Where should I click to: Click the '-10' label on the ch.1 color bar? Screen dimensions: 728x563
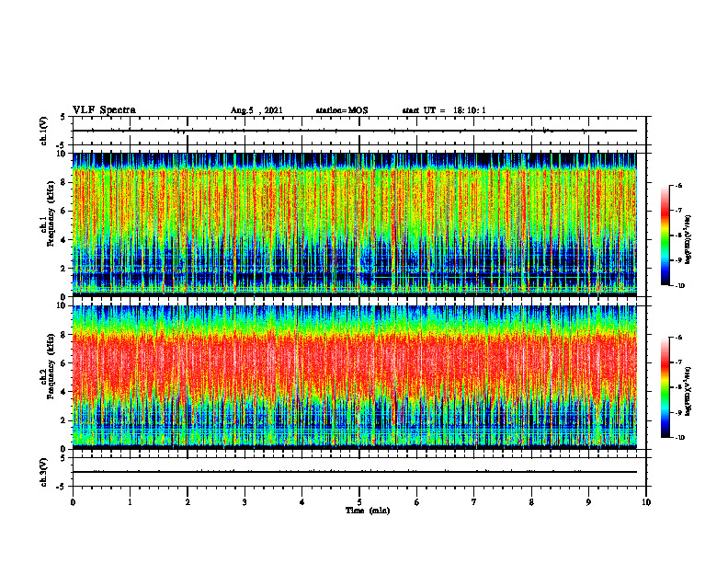click(x=679, y=286)
